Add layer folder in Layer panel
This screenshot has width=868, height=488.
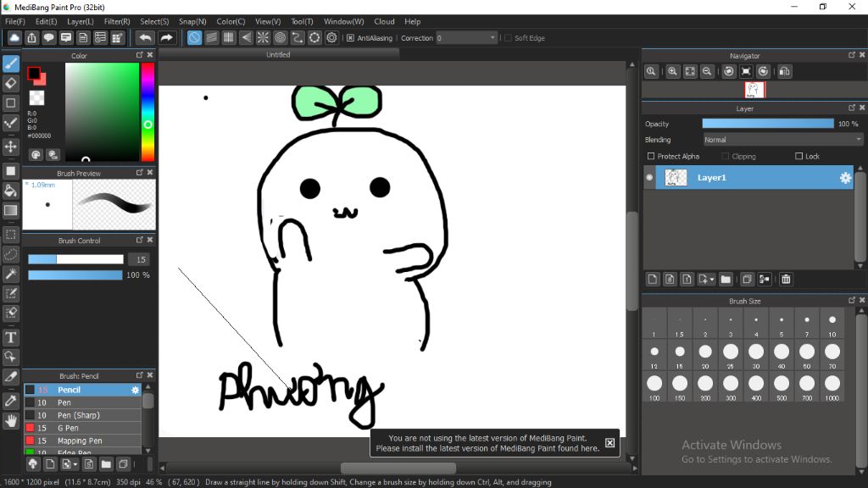(x=726, y=280)
